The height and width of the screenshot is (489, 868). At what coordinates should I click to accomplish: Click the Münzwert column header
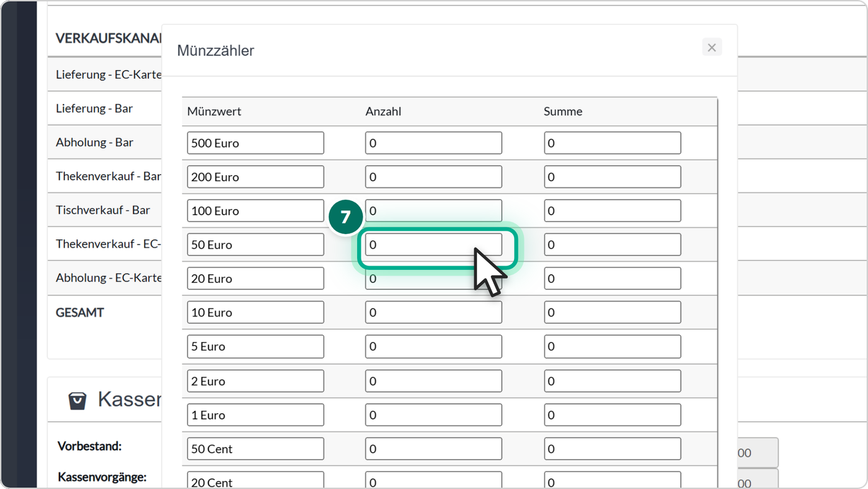(214, 112)
